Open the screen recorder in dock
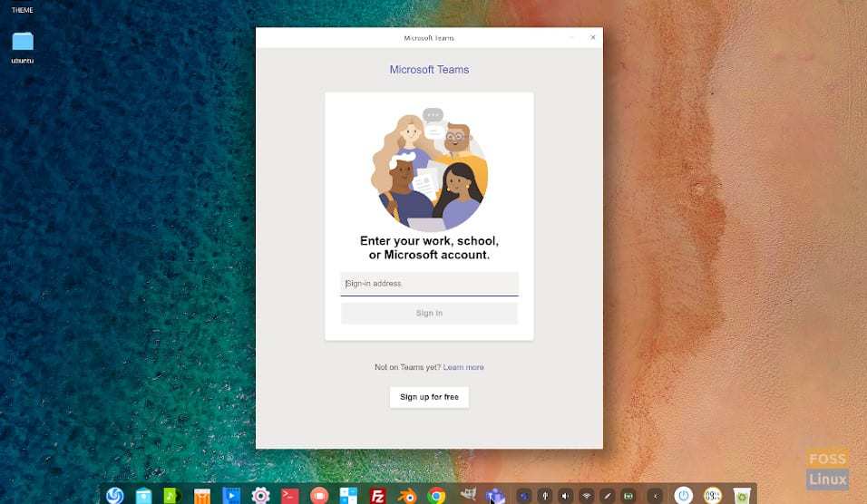Screen dimensions: 867x504 [319, 495]
